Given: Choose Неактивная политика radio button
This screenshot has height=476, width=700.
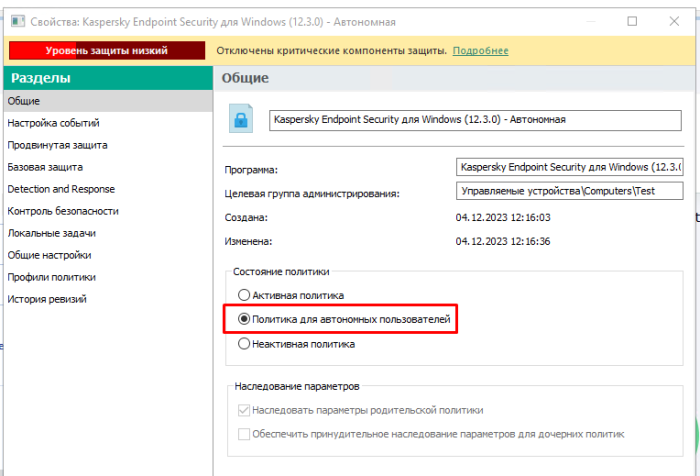Looking at the screenshot, I should point(244,344).
